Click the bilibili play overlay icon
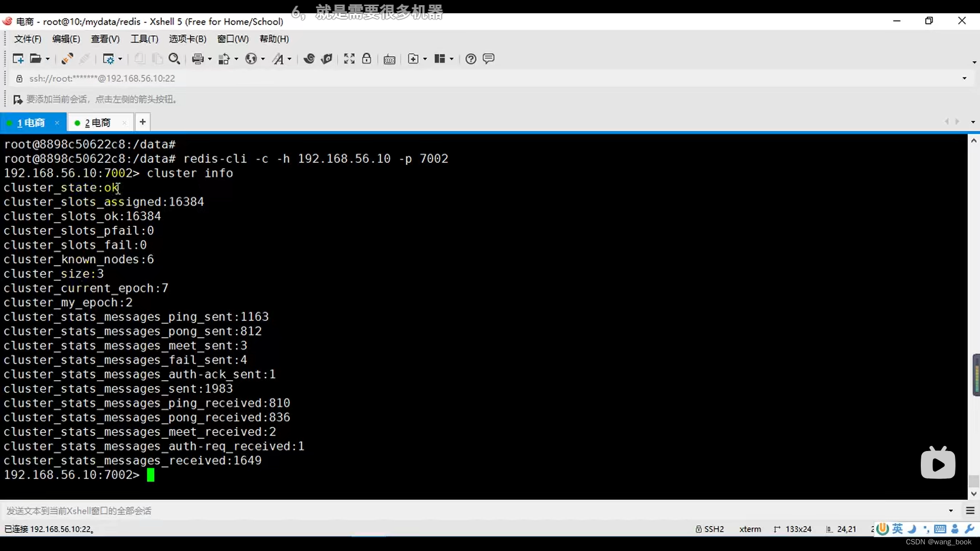The width and height of the screenshot is (980, 551). [938, 463]
